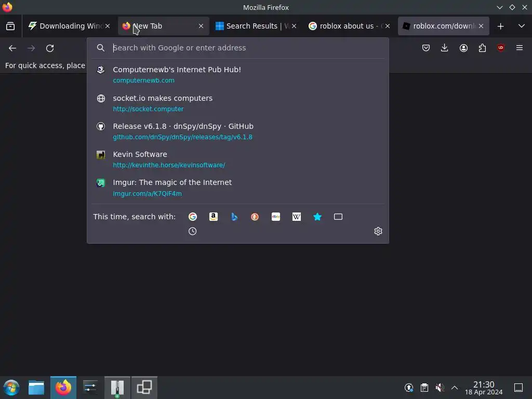Image resolution: width=532 pixels, height=399 pixels.
Task: Open a new tab with plus button
Action: (x=500, y=26)
